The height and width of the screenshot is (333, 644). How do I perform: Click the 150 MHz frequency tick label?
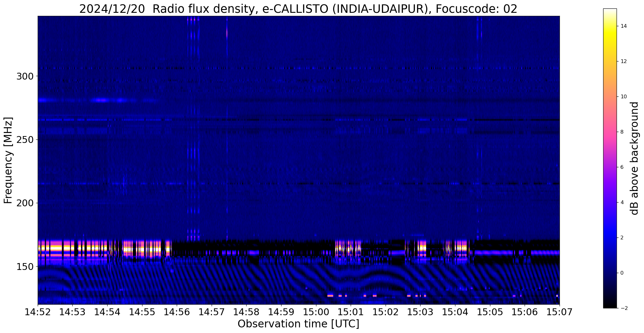pos(24,266)
